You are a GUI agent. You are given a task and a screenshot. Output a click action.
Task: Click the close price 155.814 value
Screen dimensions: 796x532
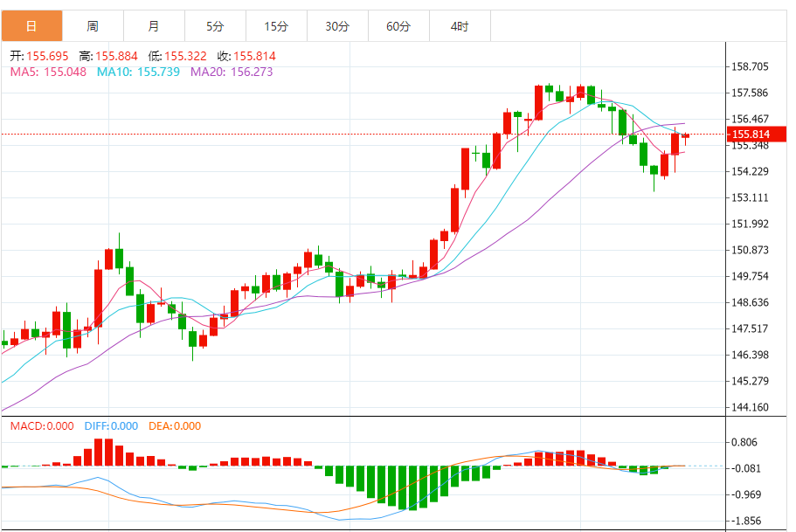[x=254, y=57]
